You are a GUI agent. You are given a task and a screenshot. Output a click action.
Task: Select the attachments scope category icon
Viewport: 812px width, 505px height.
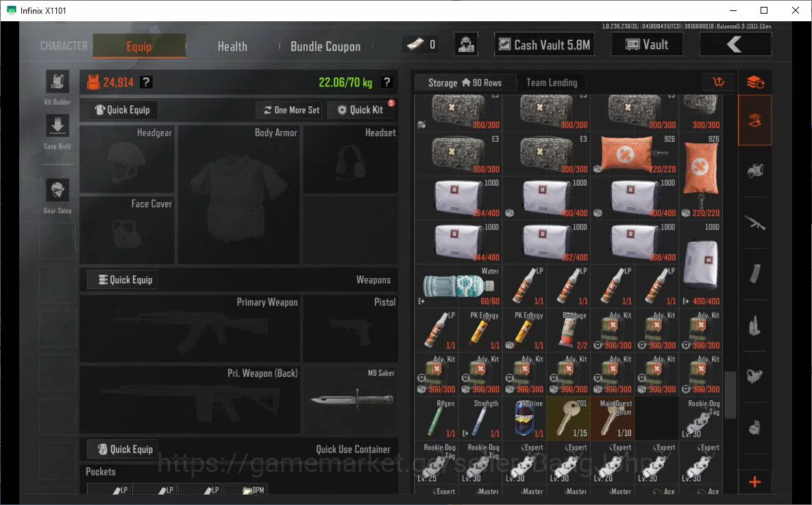coord(755,376)
